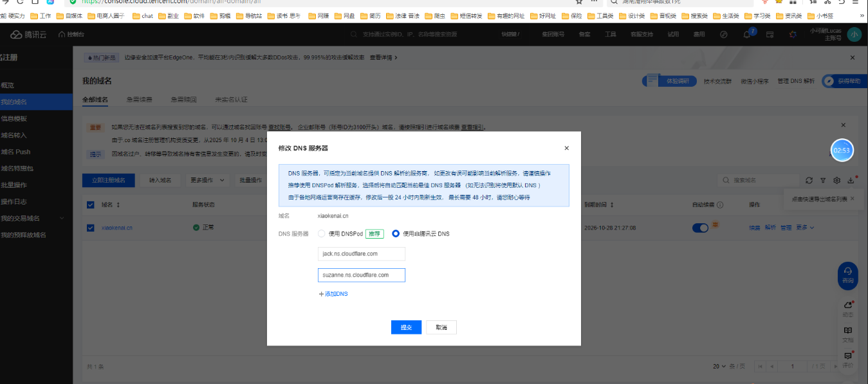Select the 使用非腾讯云 DNS radio option

pyautogui.click(x=396, y=233)
